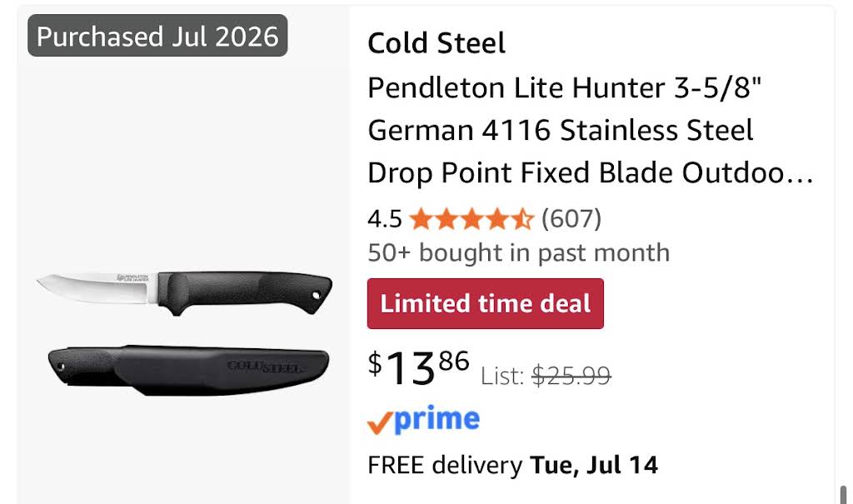Select the Limited time deal badge
853x504 pixels.
point(486,304)
